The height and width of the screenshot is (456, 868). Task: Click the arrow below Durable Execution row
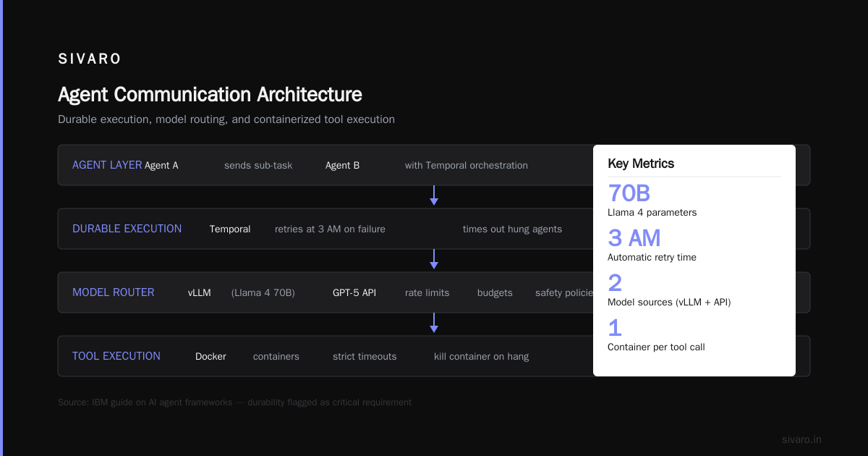click(434, 259)
